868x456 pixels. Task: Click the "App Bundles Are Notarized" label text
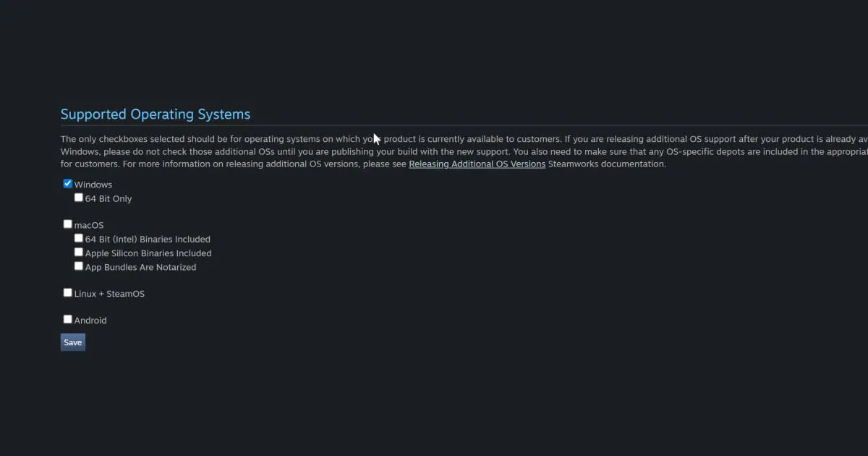[140, 267]
